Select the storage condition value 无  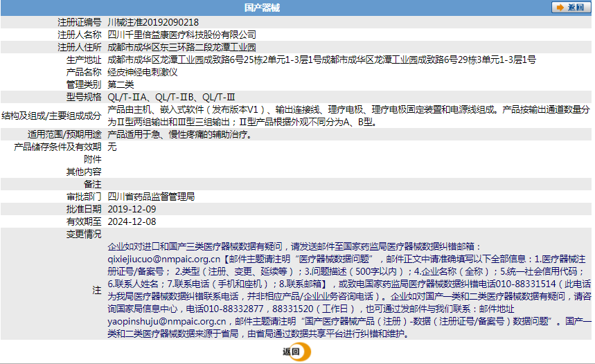click(x=112, y=147)
